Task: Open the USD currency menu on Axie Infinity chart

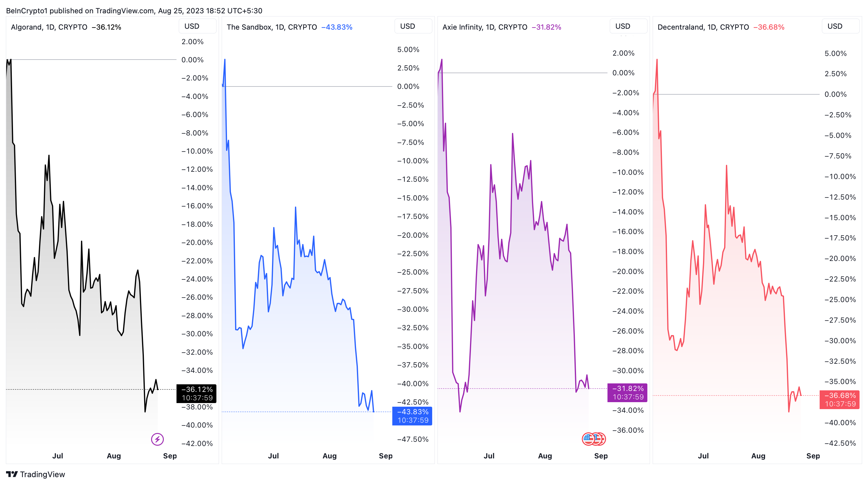Action: (628, 26)
